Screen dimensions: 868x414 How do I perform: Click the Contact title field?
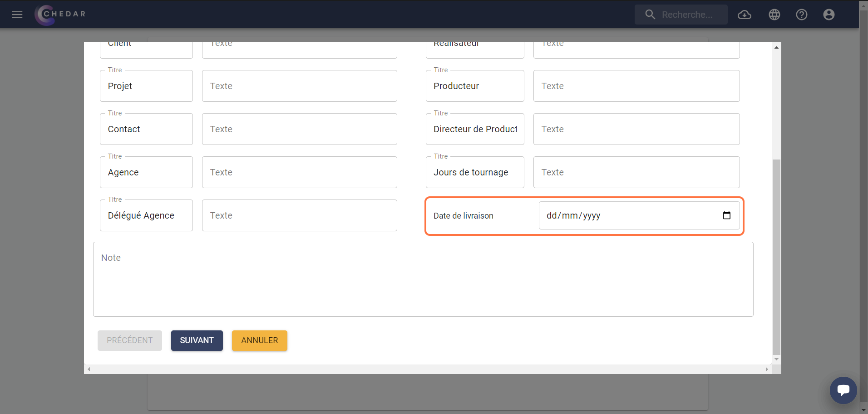pos(146,129)
